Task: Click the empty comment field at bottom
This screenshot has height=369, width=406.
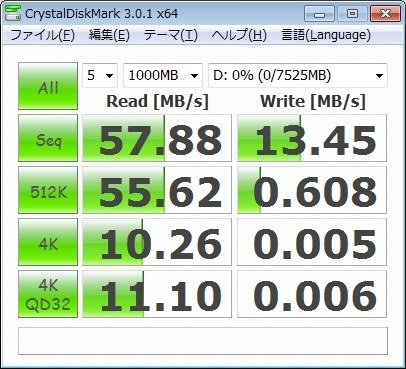Action: pos(203,341)
